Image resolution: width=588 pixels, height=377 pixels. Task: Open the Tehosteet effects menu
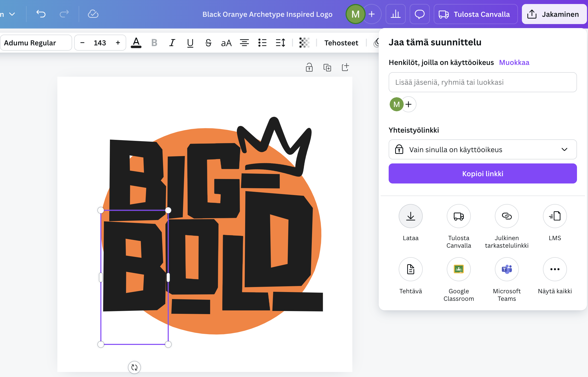341,43
